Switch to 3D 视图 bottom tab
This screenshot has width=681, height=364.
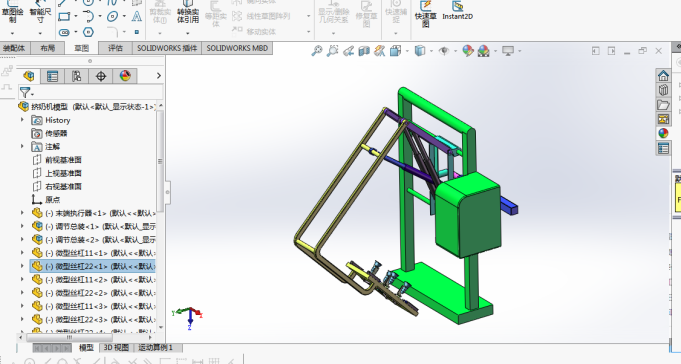point(116,347)
